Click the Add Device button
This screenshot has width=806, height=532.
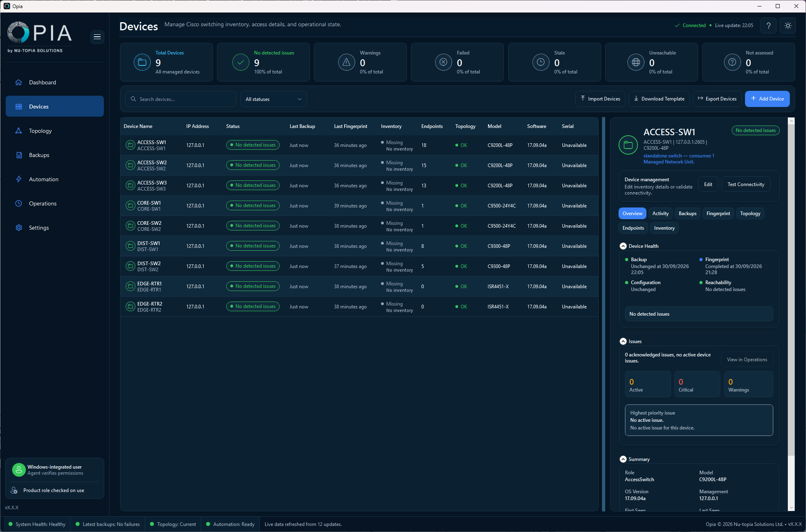[767, 99]
